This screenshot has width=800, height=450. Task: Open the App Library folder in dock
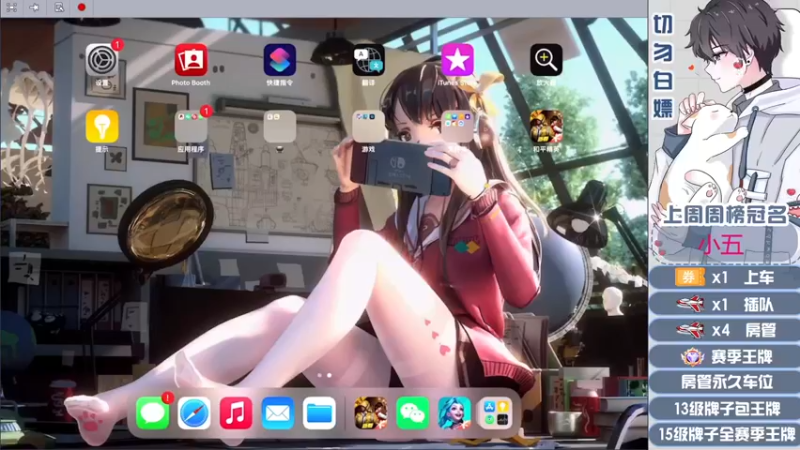[x=496, y=413]
